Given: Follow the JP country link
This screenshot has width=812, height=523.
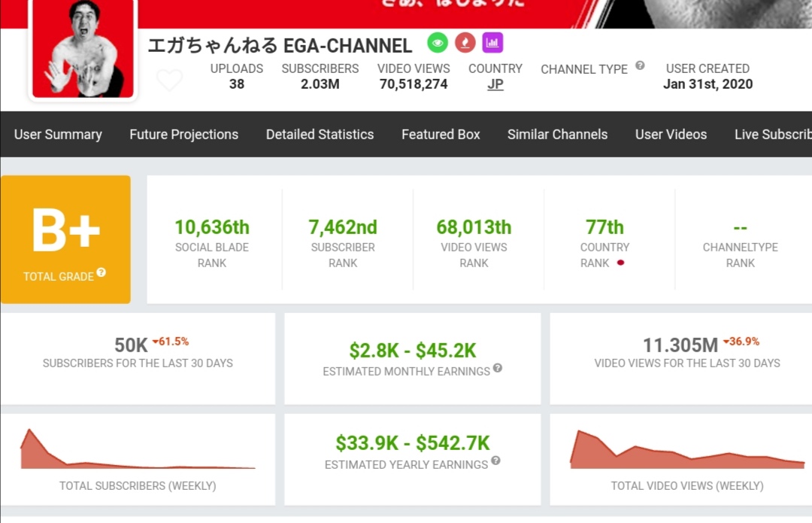Looking at the screenshot, I should pyautogui.click(x=495, y=84).
